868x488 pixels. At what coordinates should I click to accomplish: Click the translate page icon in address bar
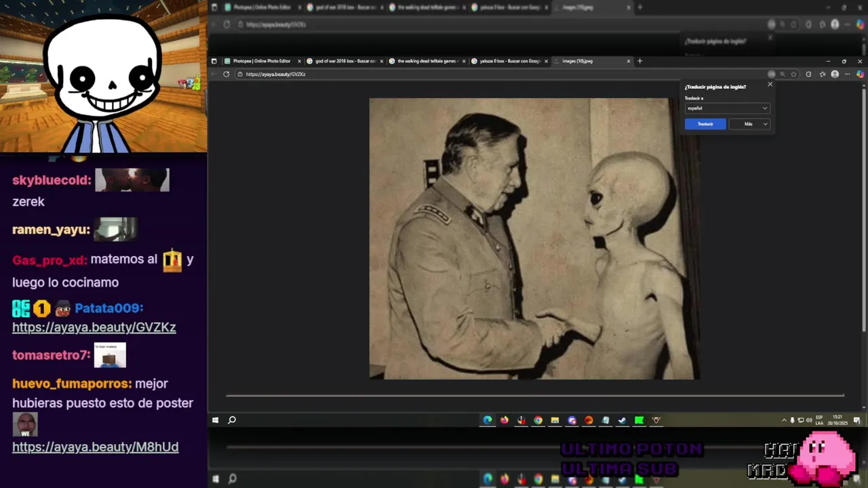point(771,74)
